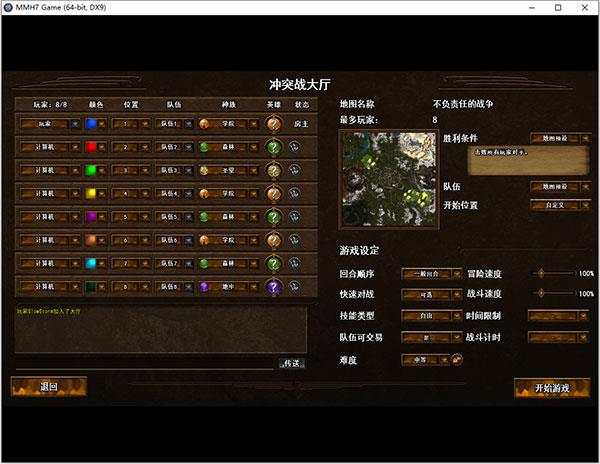Click the status icon for team 2 computer
The width and height of the screenshot is (600, 464).
point(294,147)
